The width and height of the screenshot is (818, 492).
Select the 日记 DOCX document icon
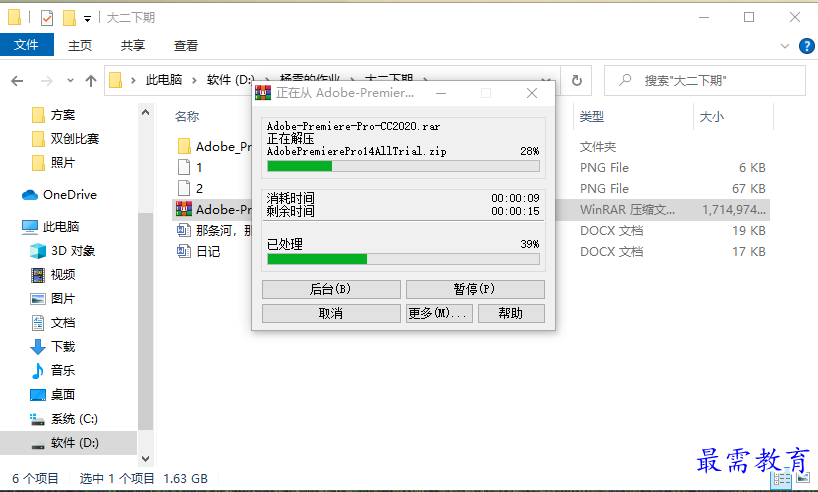point(184,251)
